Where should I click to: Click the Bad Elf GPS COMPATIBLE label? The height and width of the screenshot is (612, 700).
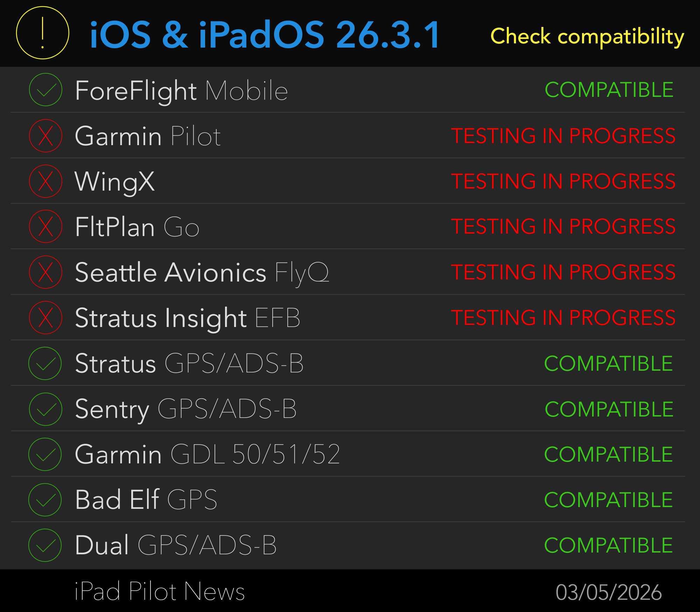pos(608,500)
